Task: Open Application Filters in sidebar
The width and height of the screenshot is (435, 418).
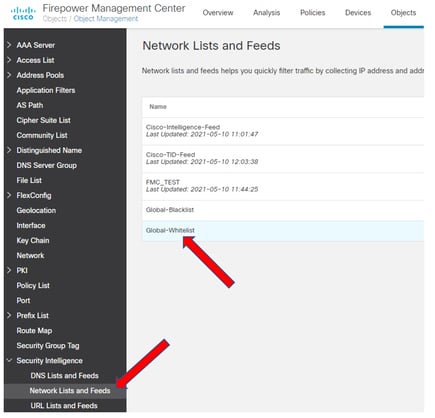Action: [46, 90]
